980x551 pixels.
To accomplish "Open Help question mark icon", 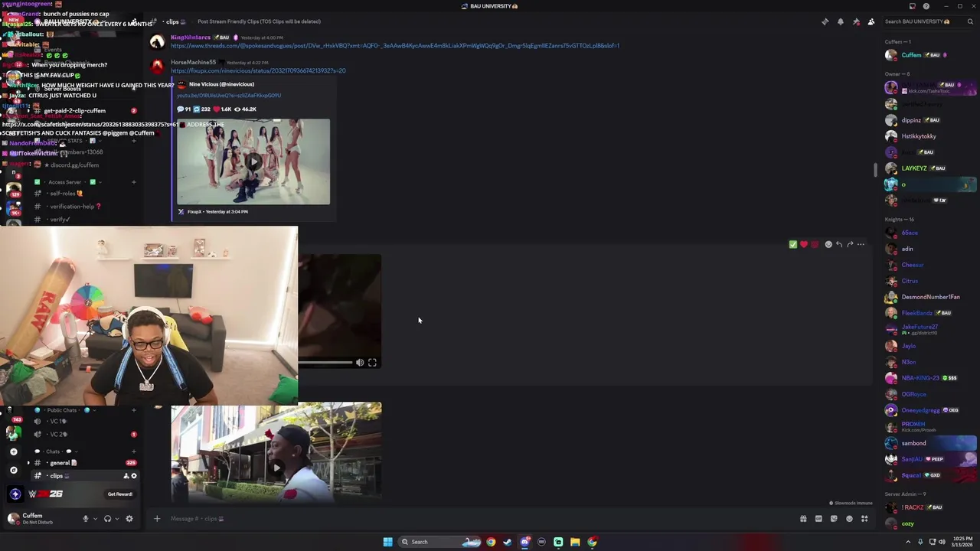I will pos(926,6).
